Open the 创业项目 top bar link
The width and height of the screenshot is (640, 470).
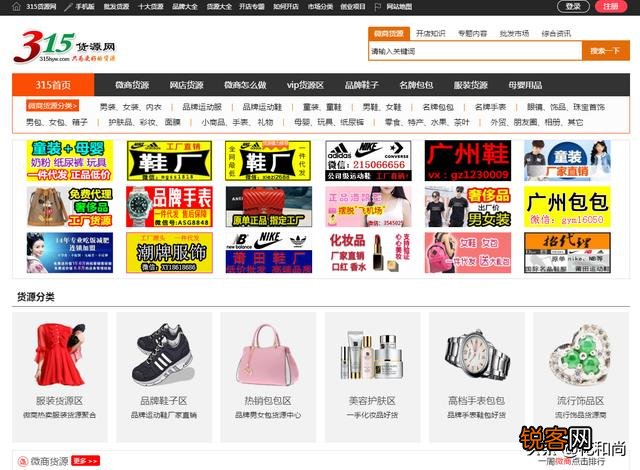353,7
